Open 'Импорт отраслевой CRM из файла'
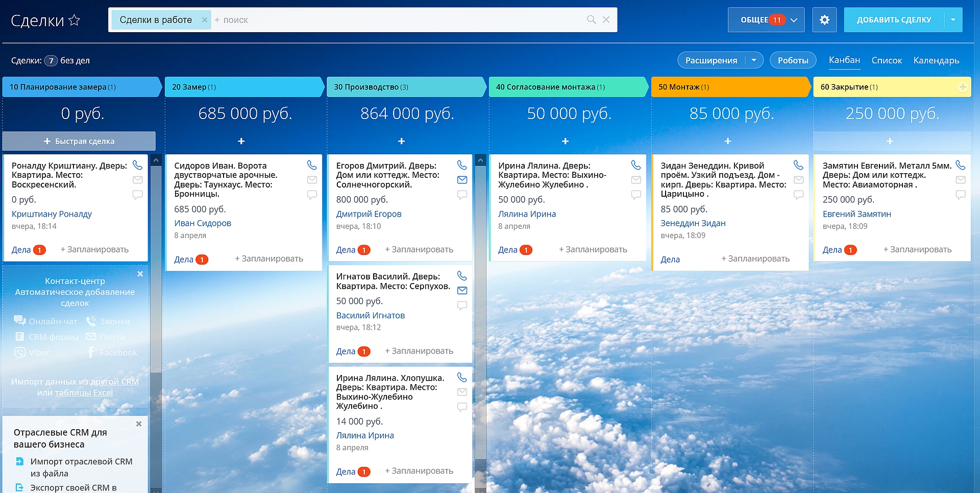Screen dimensions: 980x493 click(x=81, y=467)
